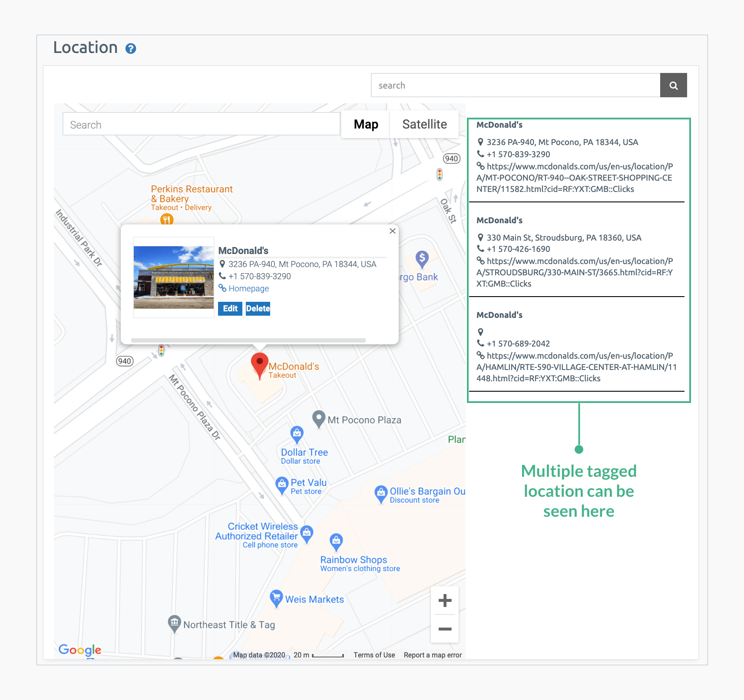Zoom out with the minus button
This screenshot has width=744, height=700.
pos(445,629)
